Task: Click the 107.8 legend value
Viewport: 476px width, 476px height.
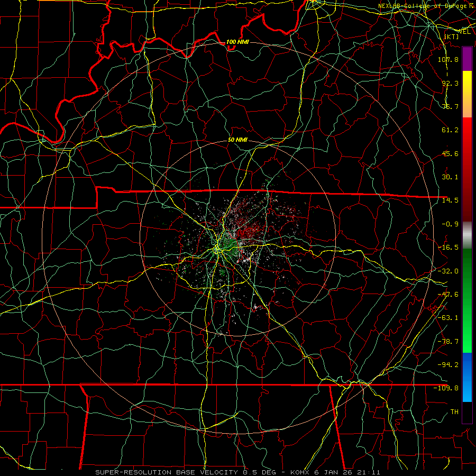Action: point(448,59)
